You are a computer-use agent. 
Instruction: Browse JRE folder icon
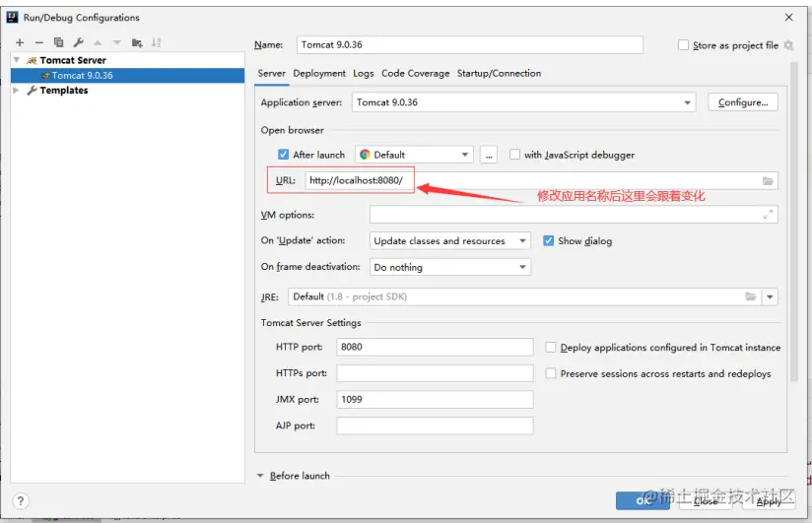[750, 296]
